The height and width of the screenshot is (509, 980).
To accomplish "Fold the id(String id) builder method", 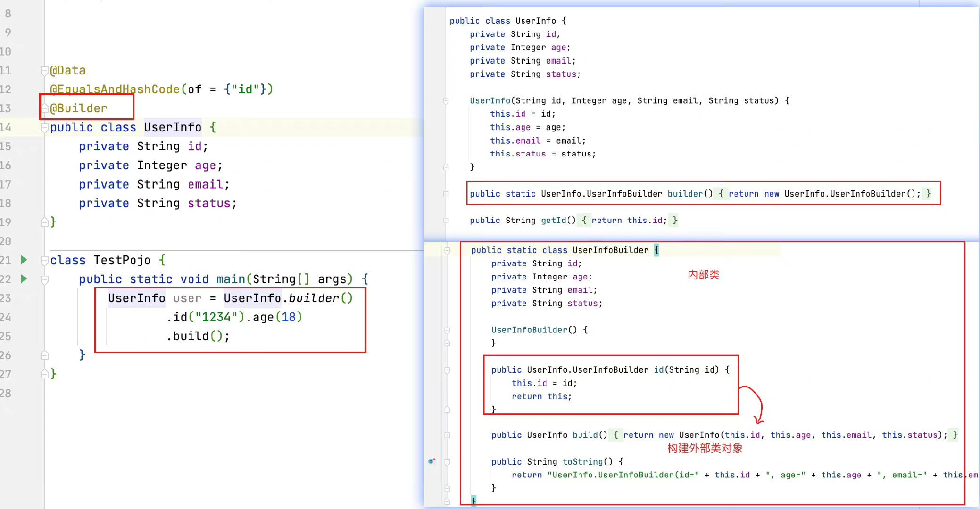I will click(447, 370).
